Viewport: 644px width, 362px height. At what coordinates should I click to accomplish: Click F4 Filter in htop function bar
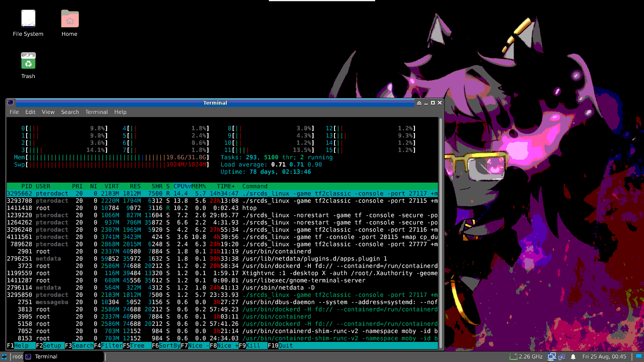108,346
